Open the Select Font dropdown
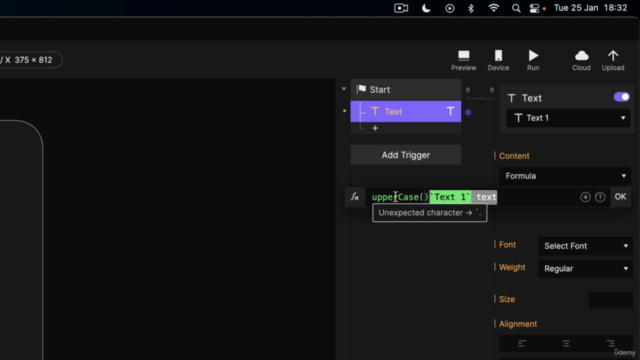The image size is (640, 360). 585,246
